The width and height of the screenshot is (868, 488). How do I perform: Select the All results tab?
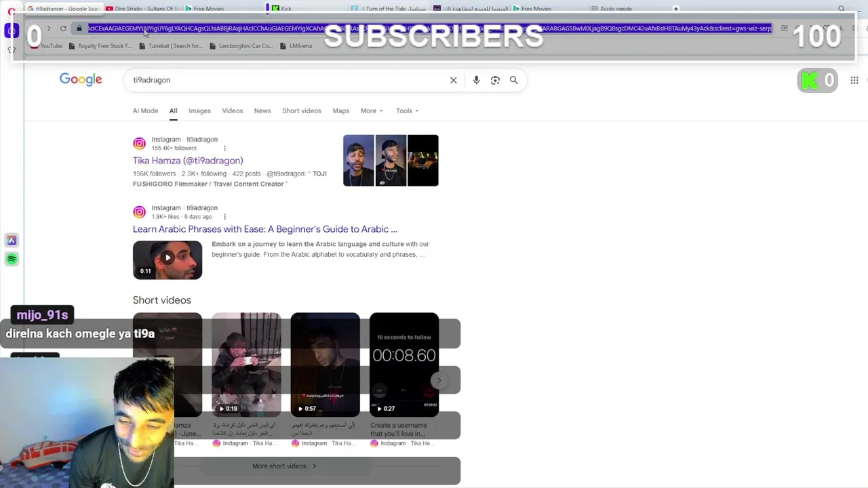pyautogui.click(x=173, y=110)
